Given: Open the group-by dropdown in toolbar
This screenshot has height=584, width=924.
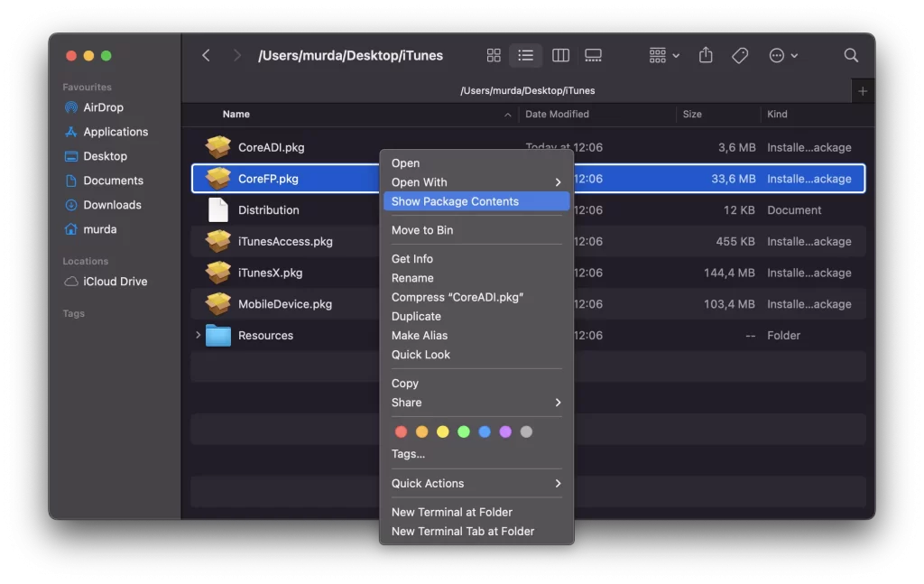Looking at the screenshot, I should pyautogui.click(x=664, y=56).
